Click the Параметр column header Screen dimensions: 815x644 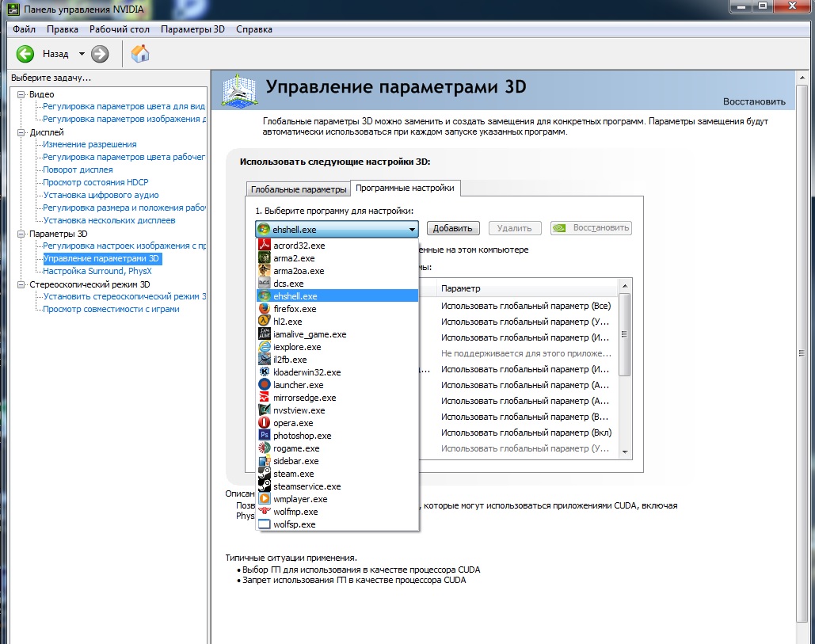pos(527,288)
